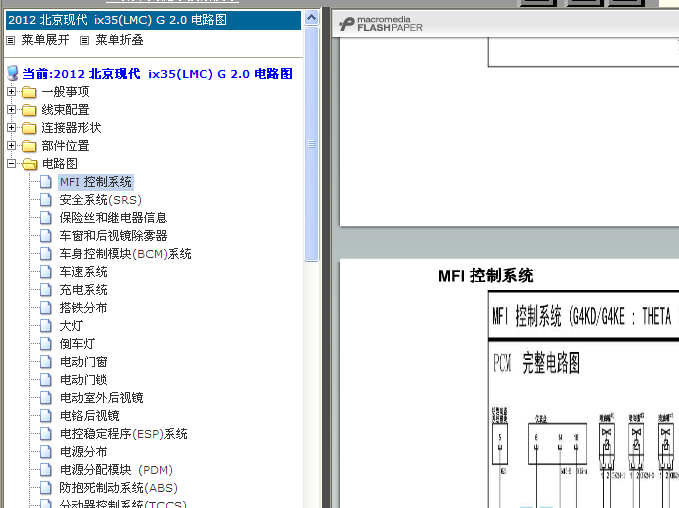Click the tree panel scroll-up arrow
This screenshot has height=508, width=679.
311,18
